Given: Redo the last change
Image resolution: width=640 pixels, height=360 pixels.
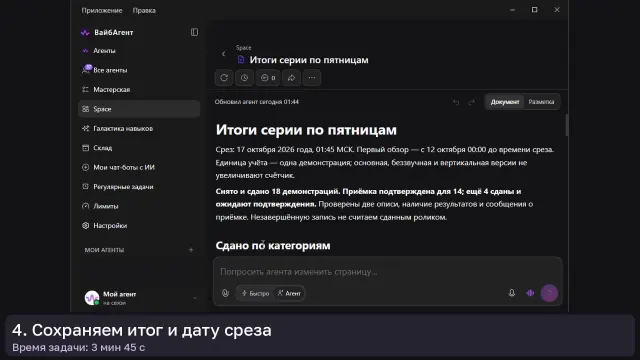Looking at the screenshot, I should (471, 102).
